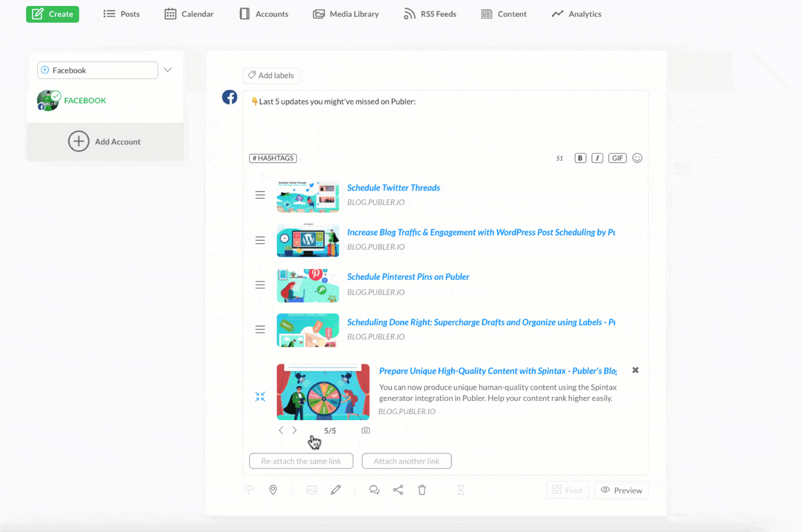Click the faded image icon in bottom toolbar
801x532 pixels.
coord(312,490)
